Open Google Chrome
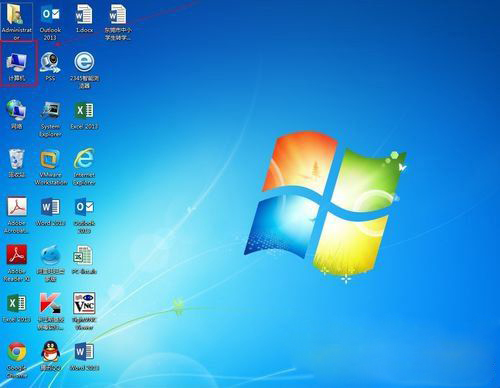The height and width of the screenshot is (388, 500). [16, 352]
